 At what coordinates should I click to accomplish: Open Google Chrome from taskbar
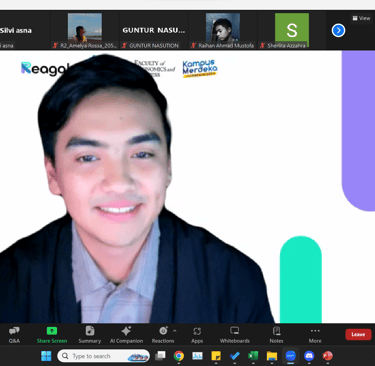(x=179, y=356)
